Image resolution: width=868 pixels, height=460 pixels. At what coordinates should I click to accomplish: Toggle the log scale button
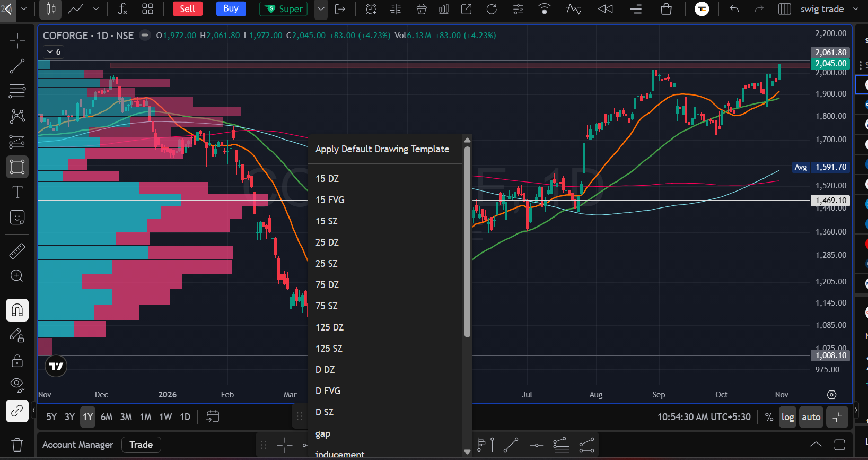tap(788, 417)
